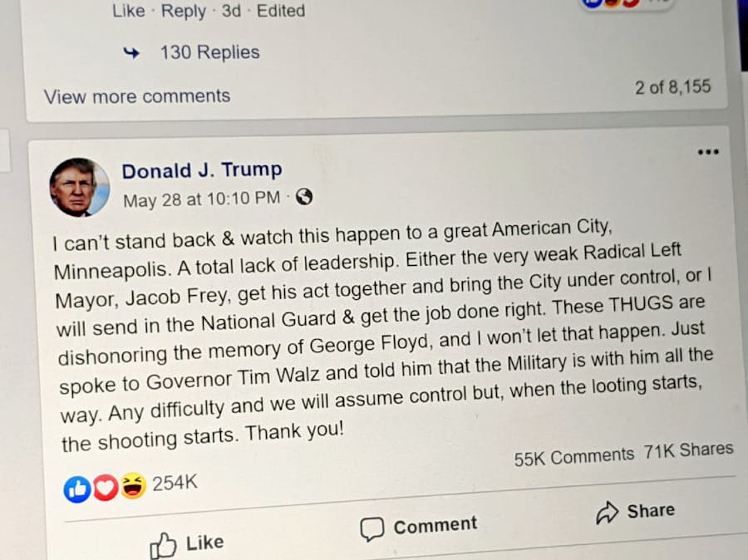The height and width of the screenshot is (560, 748).
Task: Click the post author's profile picture
Action: (79, 187)
